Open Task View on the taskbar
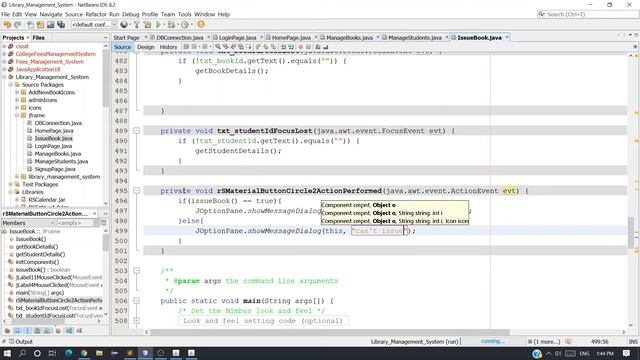The height and width of the screenshot is (360, 640). click(x=52, y=353)
